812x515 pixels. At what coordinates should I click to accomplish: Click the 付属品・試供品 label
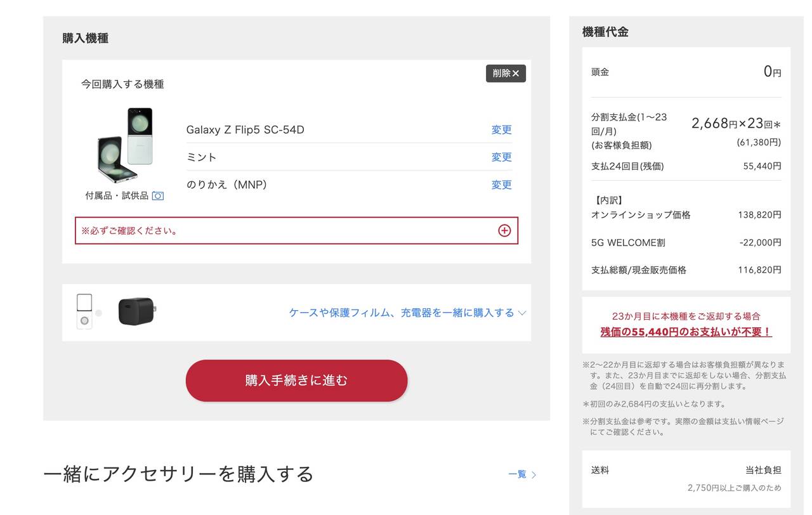tap(117, 196)
